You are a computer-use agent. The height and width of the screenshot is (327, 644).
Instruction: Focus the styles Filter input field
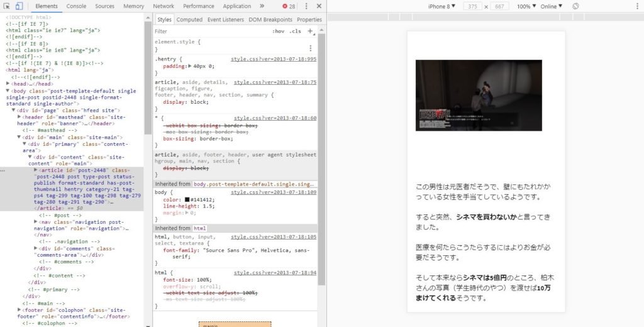point(211,31)
